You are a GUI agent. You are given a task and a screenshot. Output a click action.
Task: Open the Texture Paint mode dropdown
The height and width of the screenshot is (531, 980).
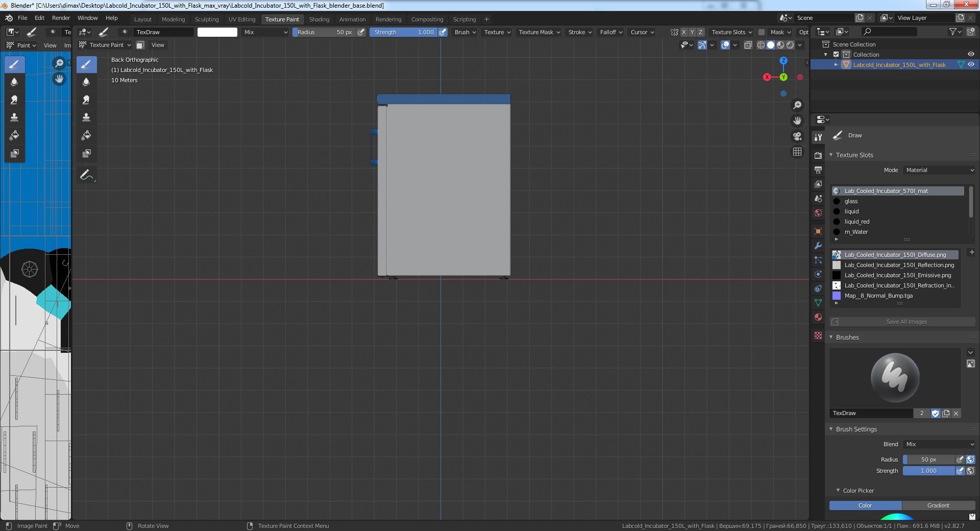pyautogui.click(x=105, y=45)
